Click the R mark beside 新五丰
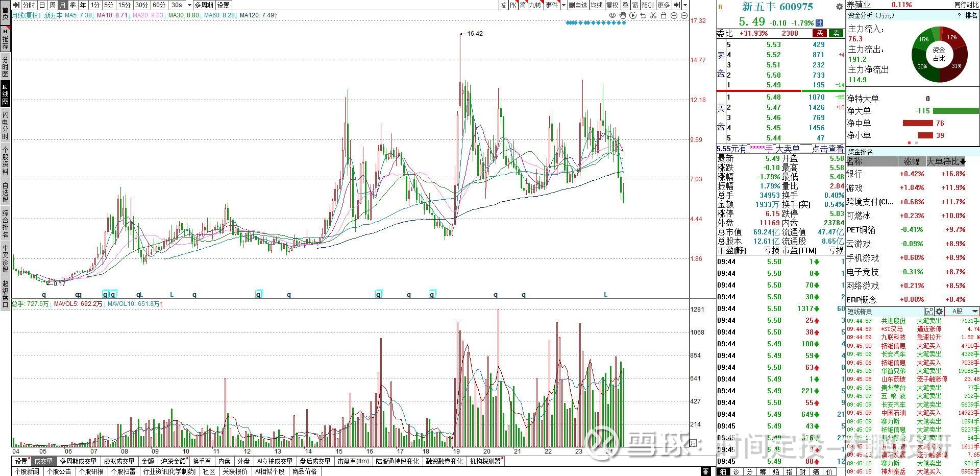This screenshot has width=980, height=476. (x=720, y=7)
